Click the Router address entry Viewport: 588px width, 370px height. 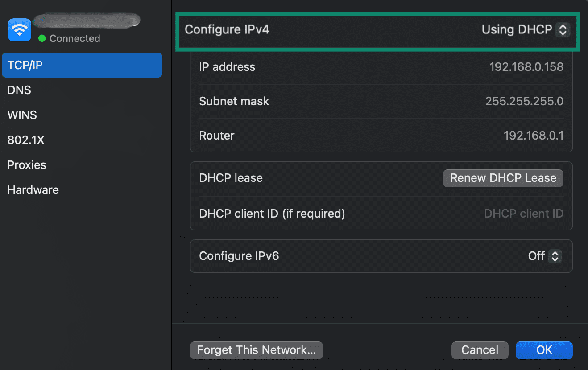(534, 136)
